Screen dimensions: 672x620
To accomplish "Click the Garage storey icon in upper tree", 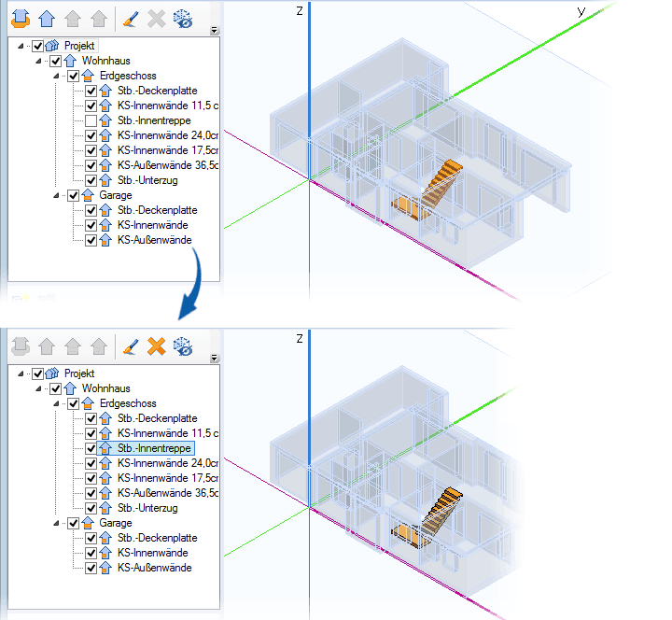I will pyautogui.click(x=88, y=195).
